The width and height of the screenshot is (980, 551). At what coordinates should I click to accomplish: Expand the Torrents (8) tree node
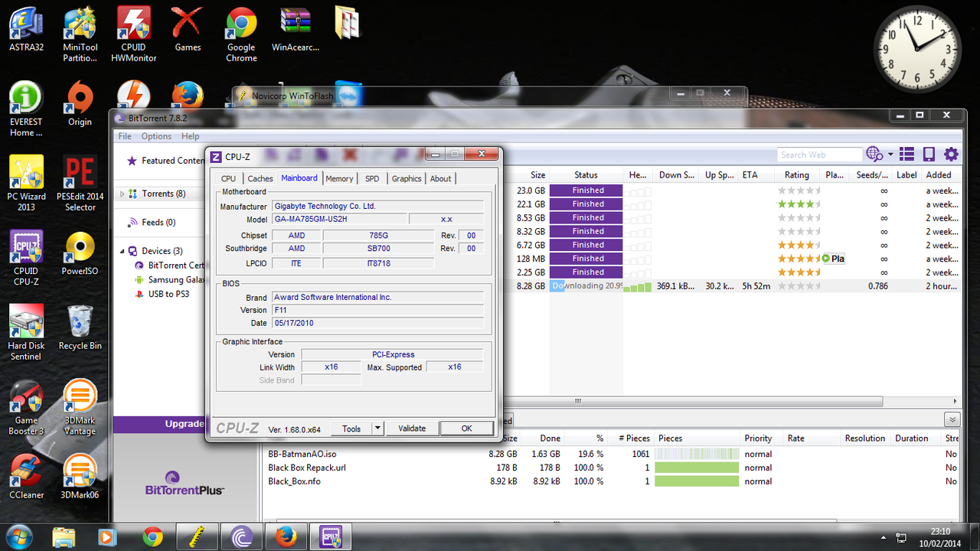122,194
